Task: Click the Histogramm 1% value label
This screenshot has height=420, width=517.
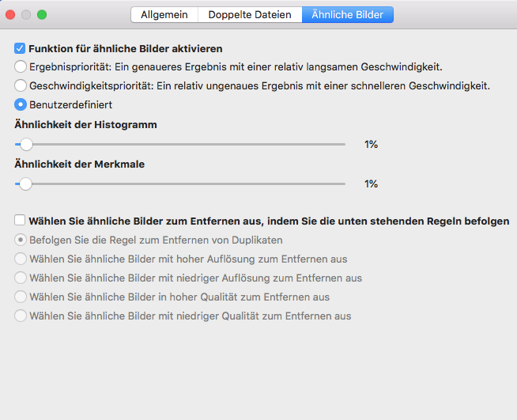Action: click(371, 145)
